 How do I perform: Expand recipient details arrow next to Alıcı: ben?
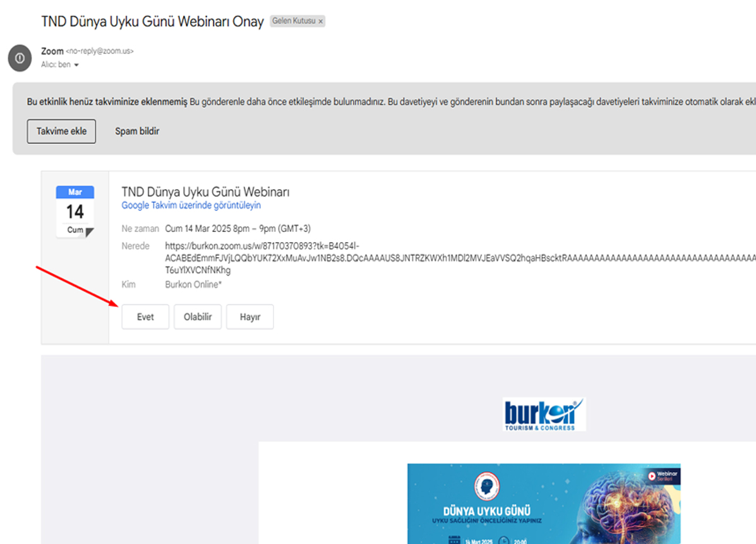pos(76,65)
